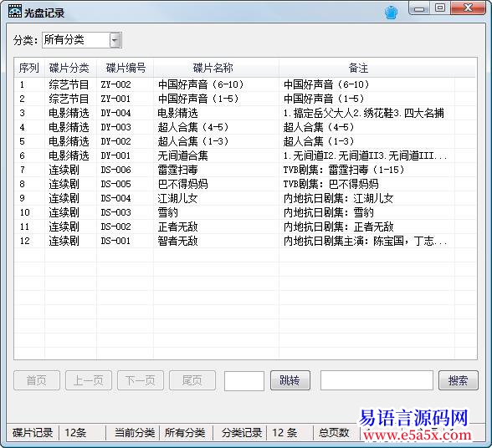Click the film reel app icon
Image resolution: width=492 pixels, height=448 pixels.
point(15,12)
